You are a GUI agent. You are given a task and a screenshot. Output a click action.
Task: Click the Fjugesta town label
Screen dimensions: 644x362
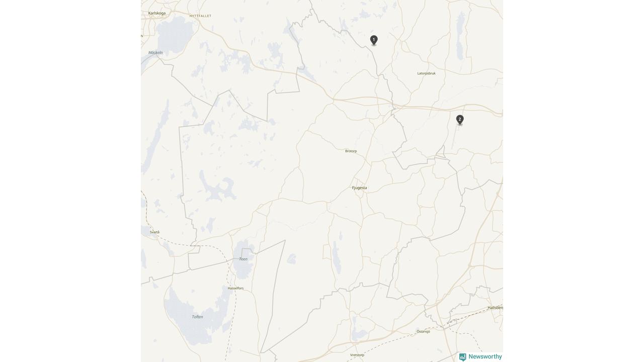tap(359, 188)
